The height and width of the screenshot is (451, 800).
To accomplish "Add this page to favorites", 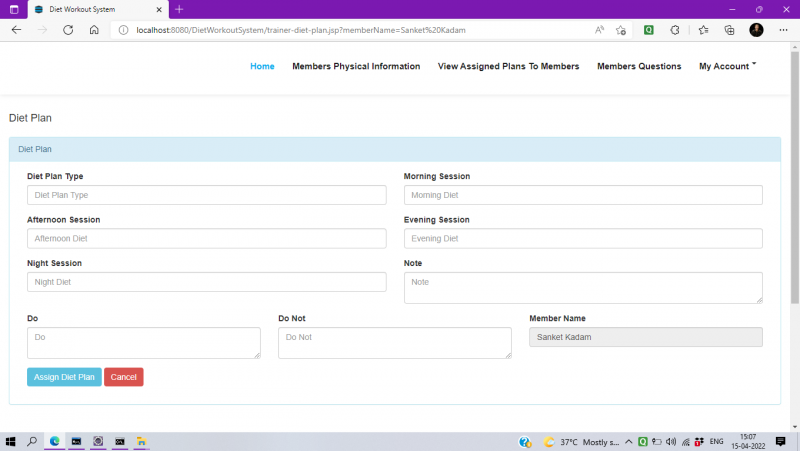I will point(621,30).
